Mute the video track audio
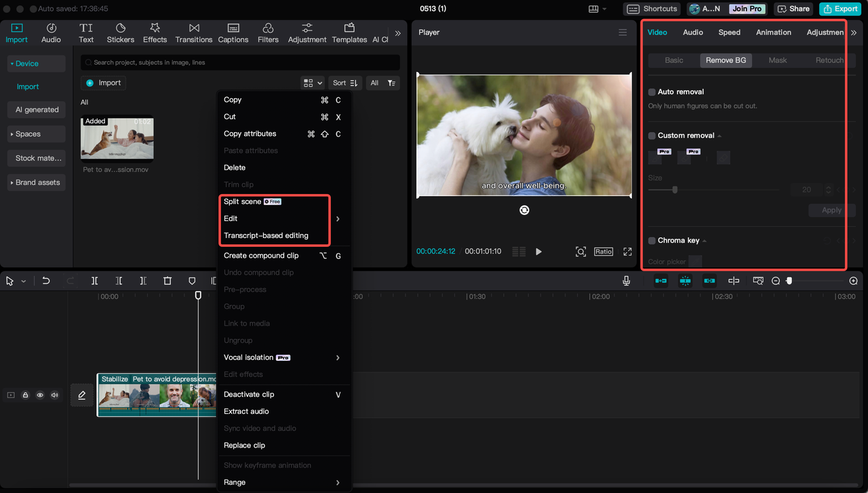The height and width of the screenshot is (493, 868). point(54,395)
